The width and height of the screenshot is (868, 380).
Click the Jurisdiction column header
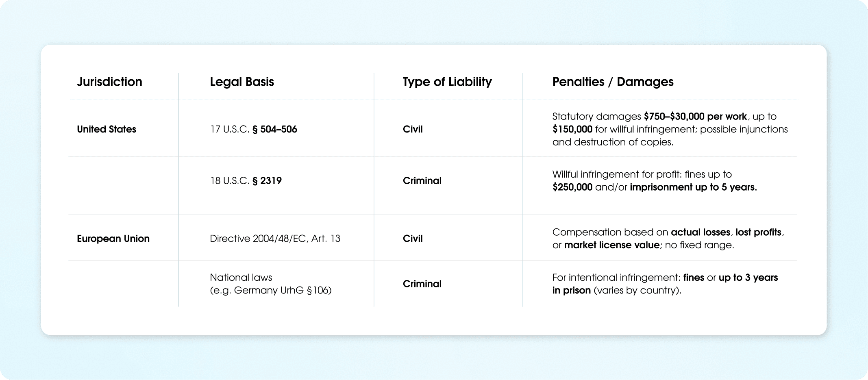click(x=109, y=82)
